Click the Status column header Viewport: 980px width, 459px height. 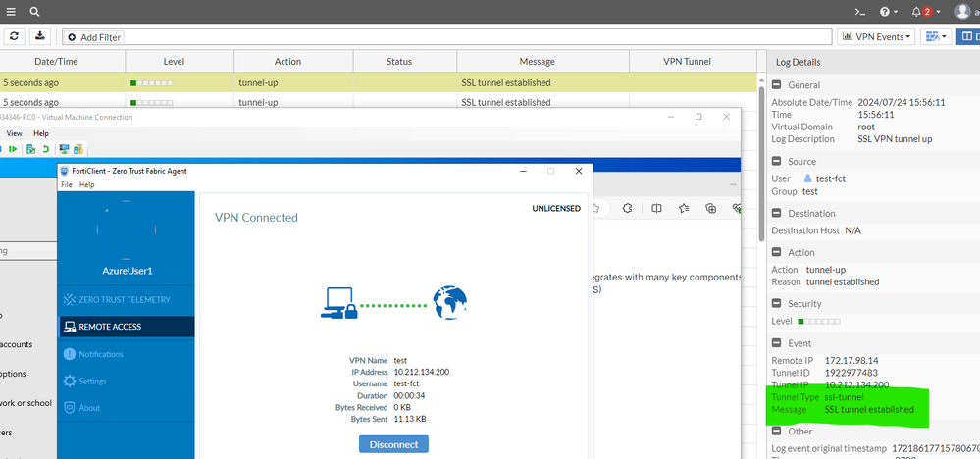pos(398,61)
